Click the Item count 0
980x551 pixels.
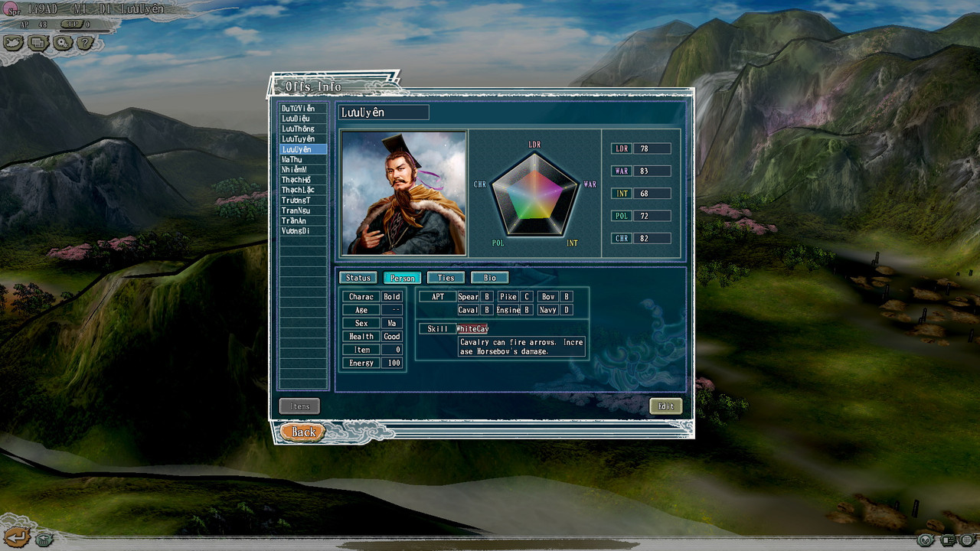(x=392, y=350)
